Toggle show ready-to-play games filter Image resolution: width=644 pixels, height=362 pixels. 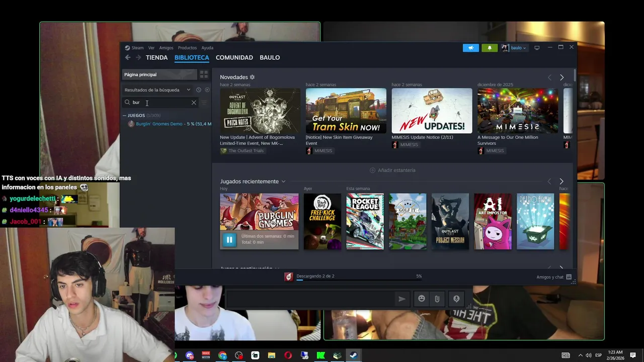(x=207, y=90)
